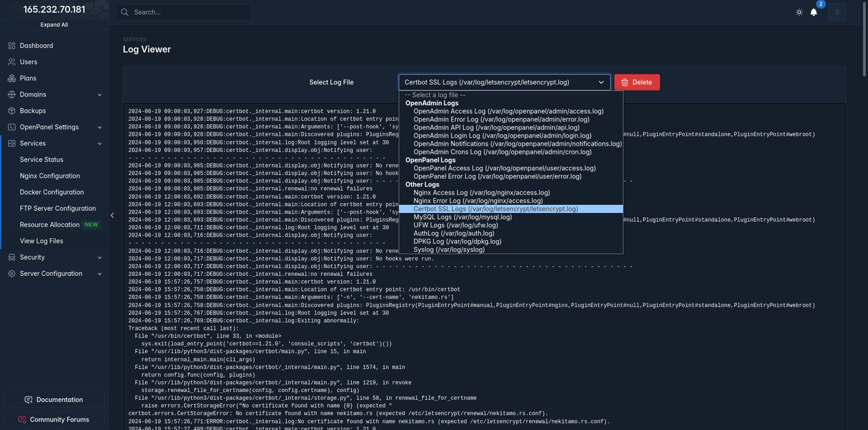Click the red Delete button
Viewport: 868px width, 430px height.
pos(637,82)
